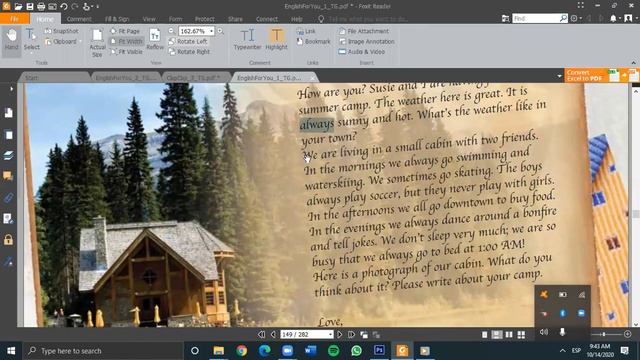The image size is (640, 360).
Task: Add a Bookmark
Action: [x=313, y=41]
